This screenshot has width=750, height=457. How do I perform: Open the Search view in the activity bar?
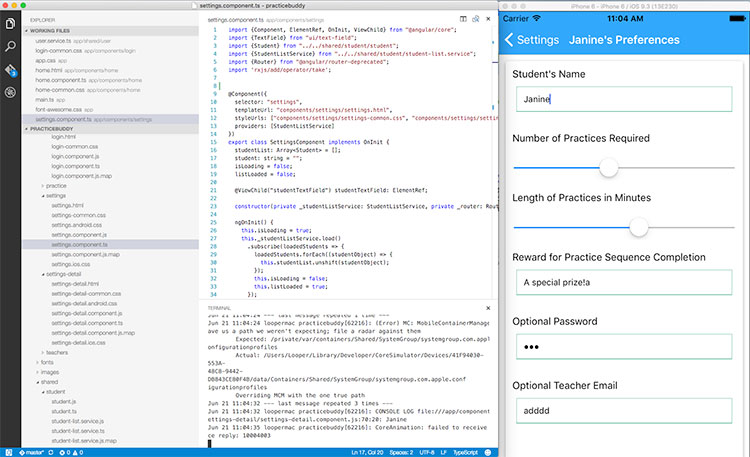point(10,46)
